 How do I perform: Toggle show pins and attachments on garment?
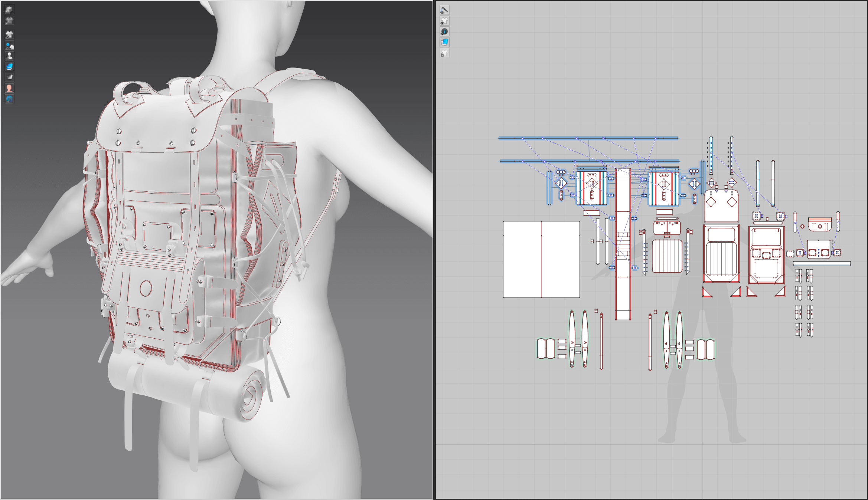tap(9, 45)
